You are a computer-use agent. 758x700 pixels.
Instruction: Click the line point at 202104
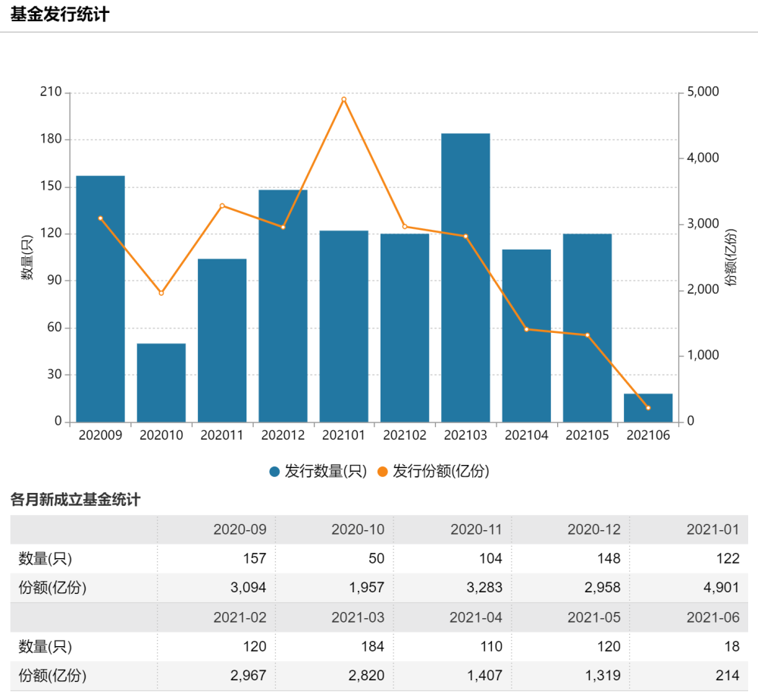(x=527, y=329)
